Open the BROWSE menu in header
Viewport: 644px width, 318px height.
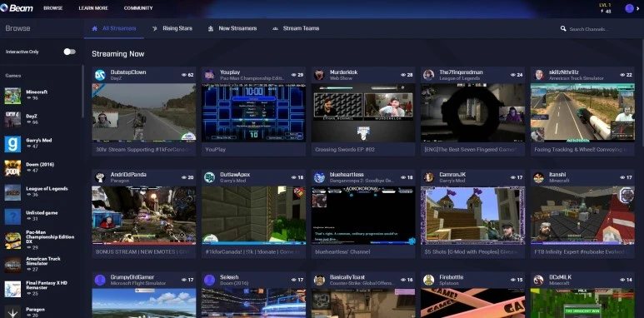point(53,8)
